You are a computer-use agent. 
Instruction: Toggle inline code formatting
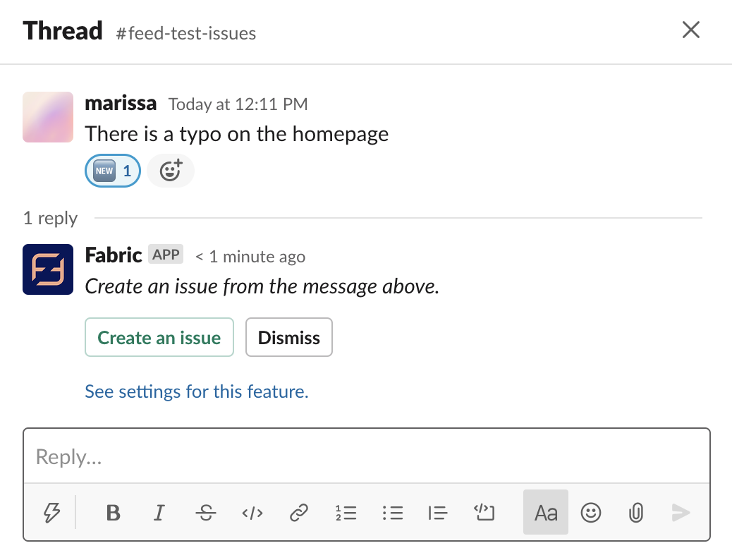point(252,513)
